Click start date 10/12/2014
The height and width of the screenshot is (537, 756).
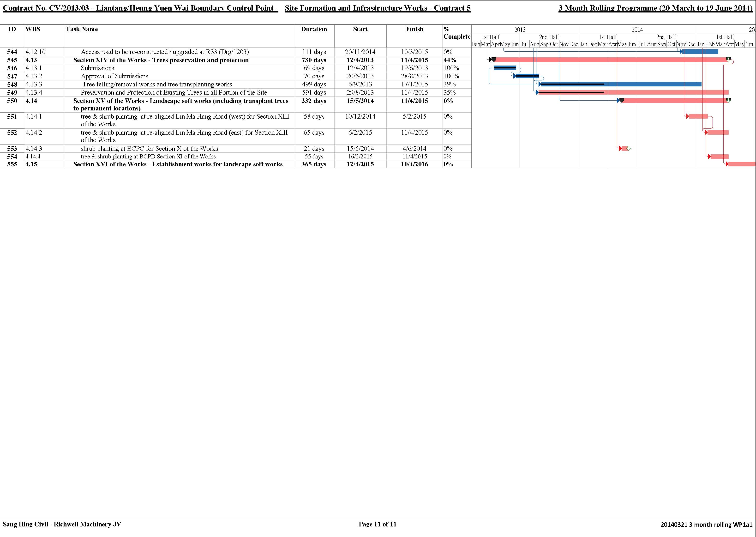[x=360, y=116]
